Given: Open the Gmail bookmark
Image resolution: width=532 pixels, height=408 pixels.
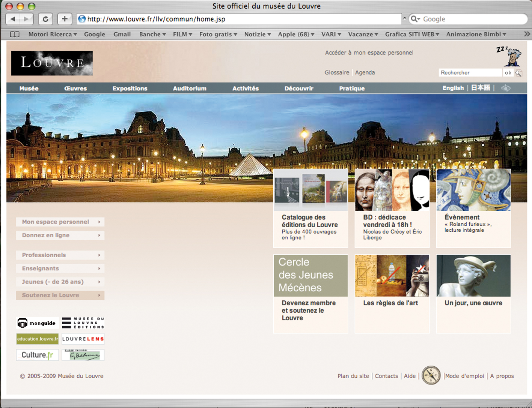Looking at the screenshot, I should click(122, 34).
